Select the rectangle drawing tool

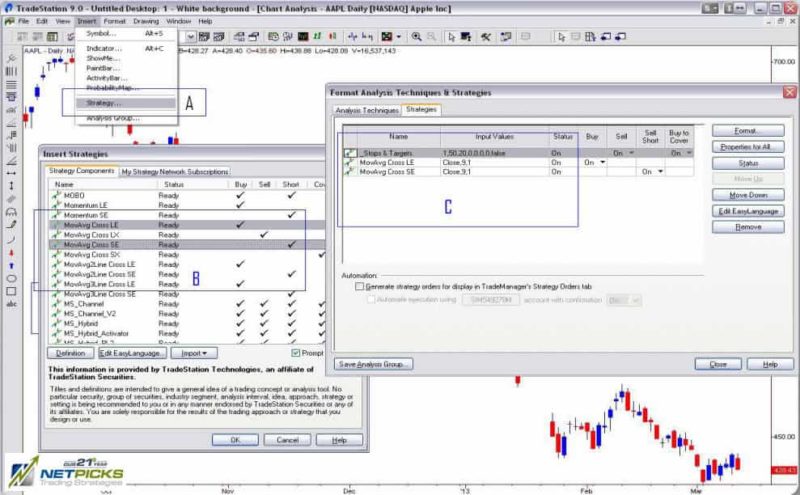pos(11,291)
